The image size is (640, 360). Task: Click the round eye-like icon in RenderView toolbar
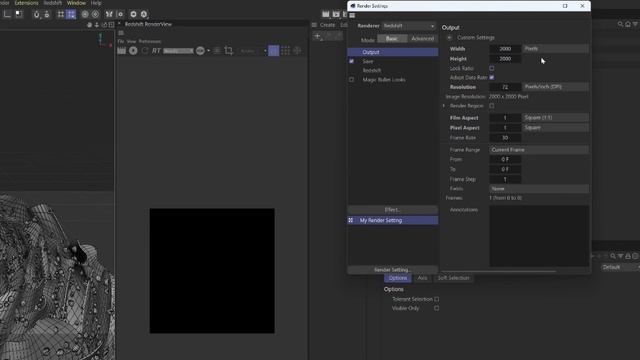coord(200,51)
